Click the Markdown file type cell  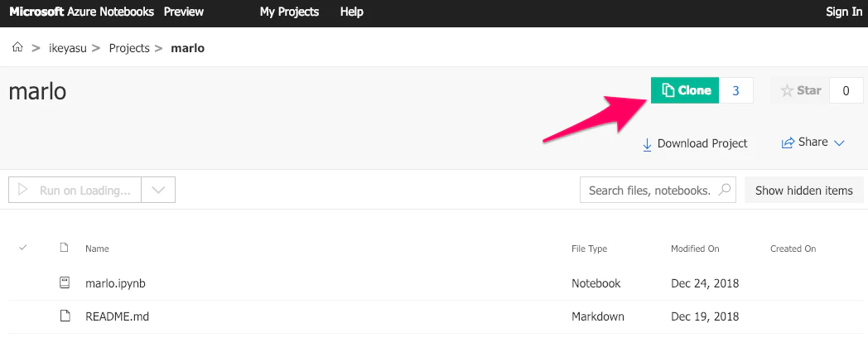tap(598, 317)
